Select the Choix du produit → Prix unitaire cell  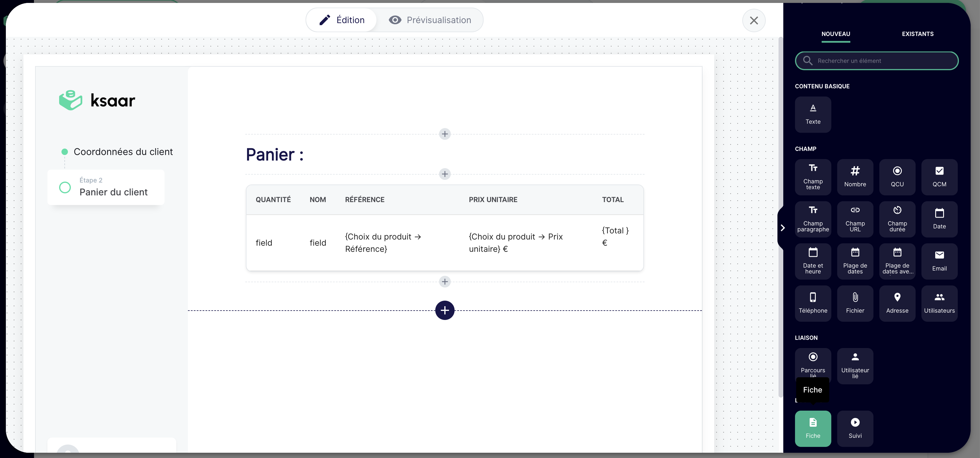tap(515, 242)
